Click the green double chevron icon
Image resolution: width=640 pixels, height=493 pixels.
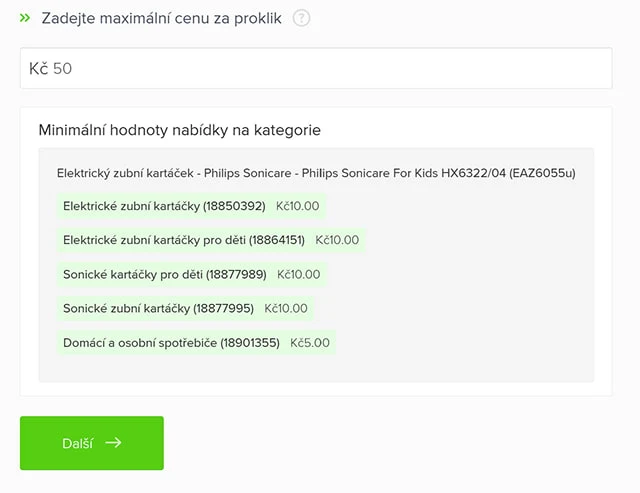(25, 18)
